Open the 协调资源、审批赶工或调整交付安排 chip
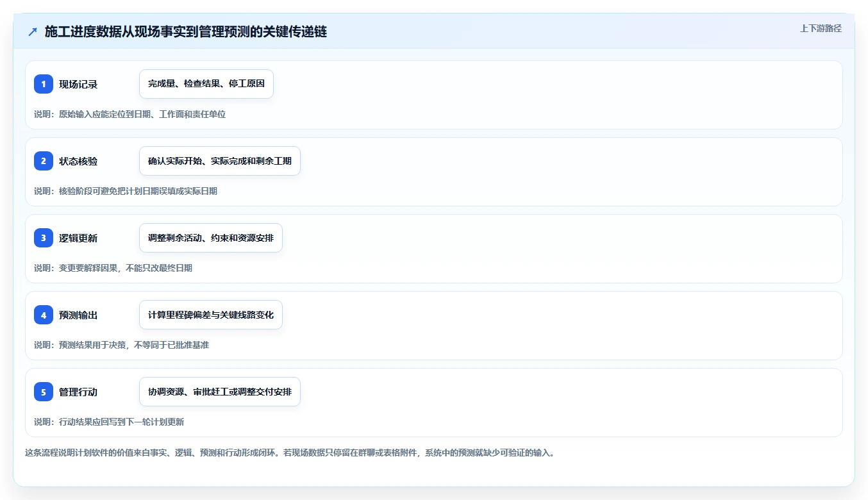868x500 pixels. [x=220, y=392]
